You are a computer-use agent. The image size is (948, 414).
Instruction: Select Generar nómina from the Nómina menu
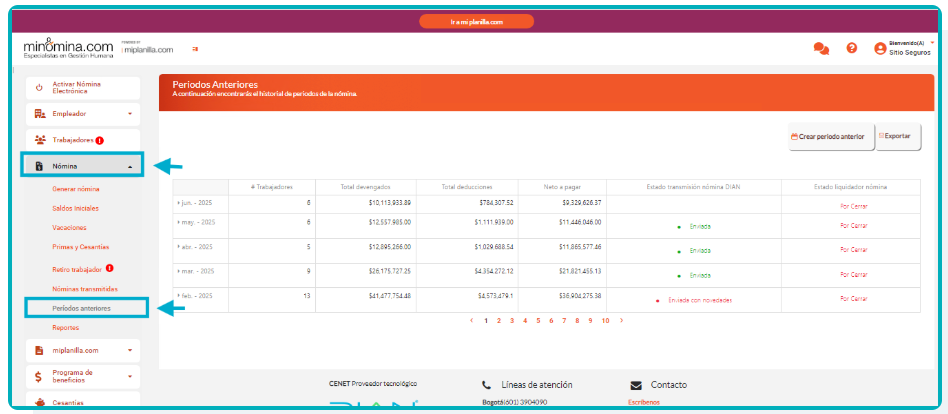click(76, 188)
